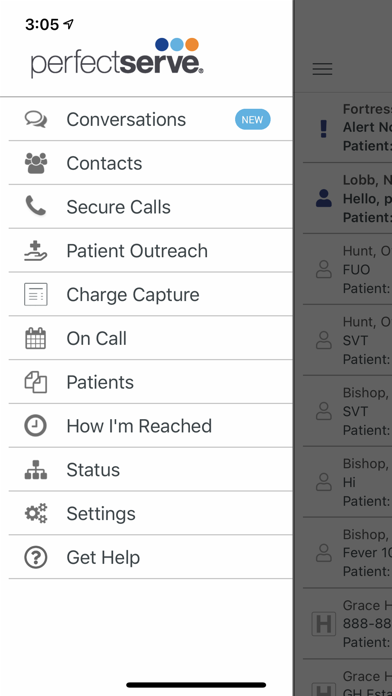392x696 pixels.
Task: Open the Conversations menu item
Action: (150, 119)
